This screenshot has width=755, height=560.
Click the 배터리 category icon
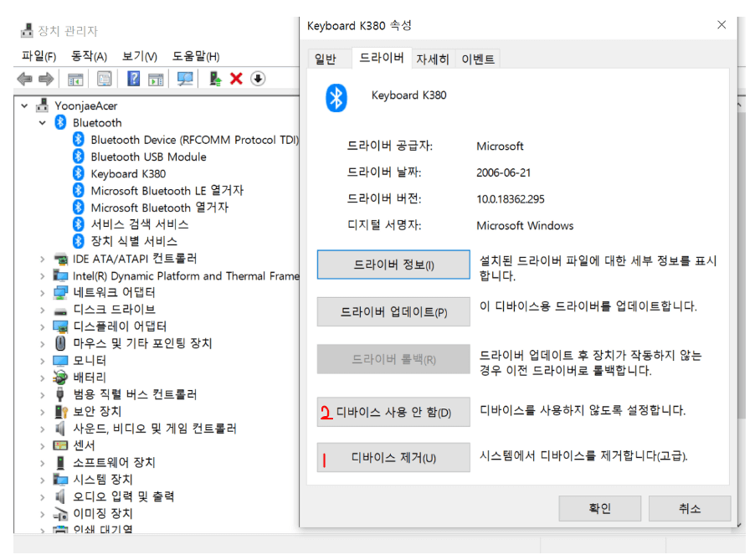coord(60,377)
